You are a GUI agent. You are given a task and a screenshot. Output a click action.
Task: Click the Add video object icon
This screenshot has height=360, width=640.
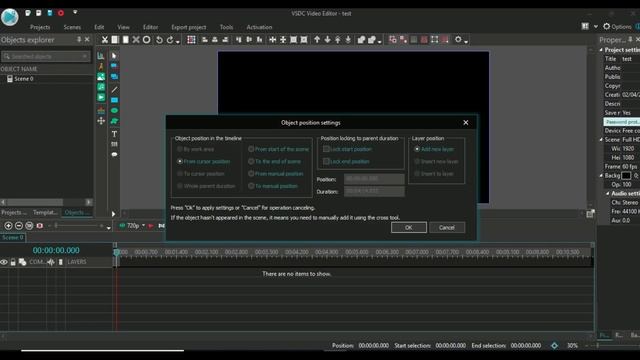pos(101,97)
